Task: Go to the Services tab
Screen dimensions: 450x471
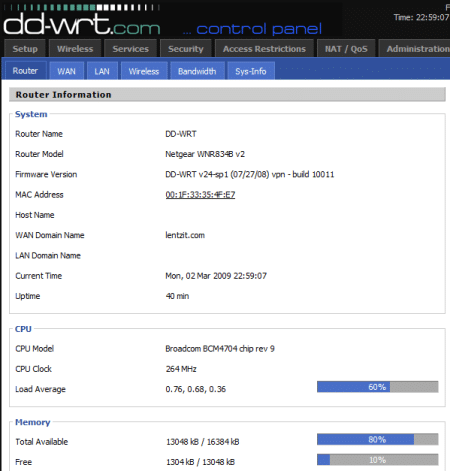Action: coord(130,49)
